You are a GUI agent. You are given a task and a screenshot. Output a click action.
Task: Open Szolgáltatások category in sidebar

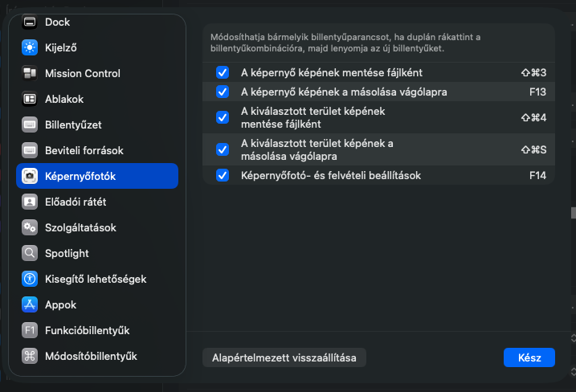tap(80, 227)
